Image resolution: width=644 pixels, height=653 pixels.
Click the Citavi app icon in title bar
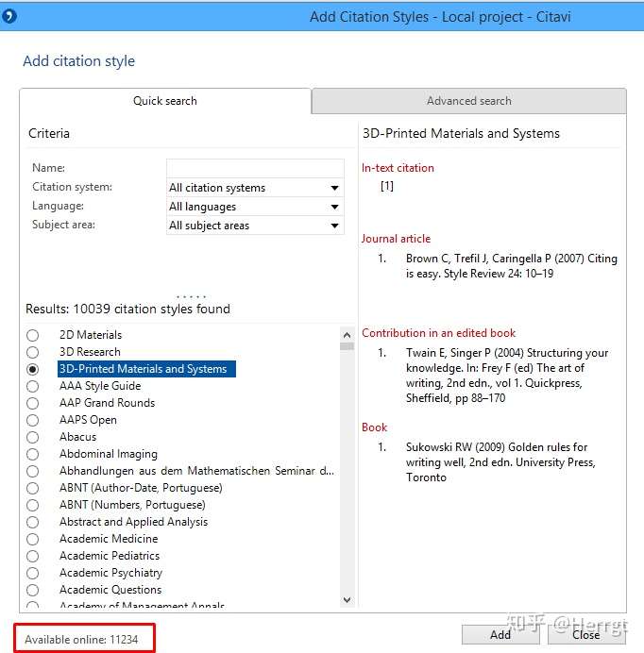pyautogui.click(x=8, y=17)
